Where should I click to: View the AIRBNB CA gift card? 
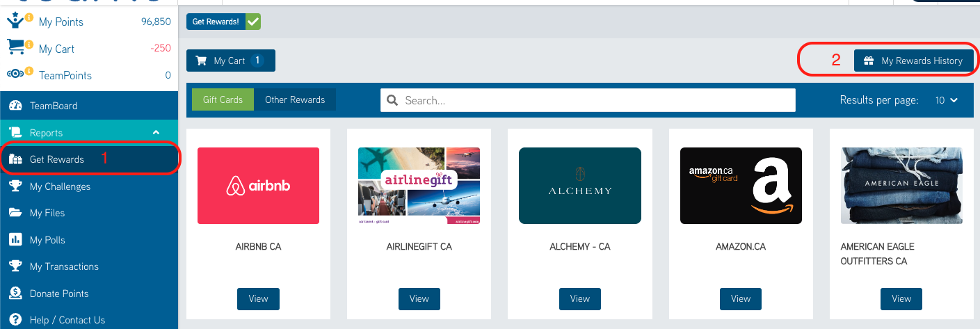[258, 298]
